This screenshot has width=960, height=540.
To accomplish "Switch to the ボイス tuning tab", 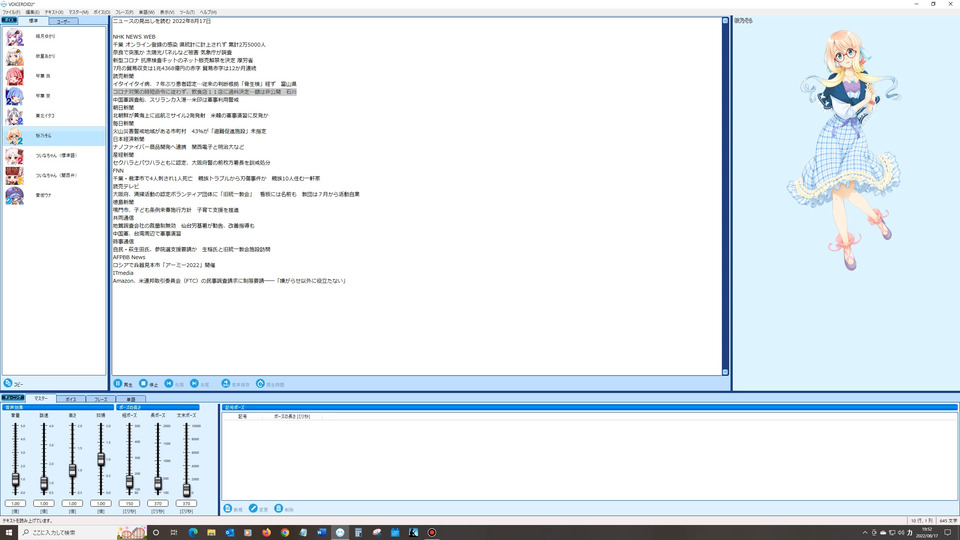I will pos(70,399).
